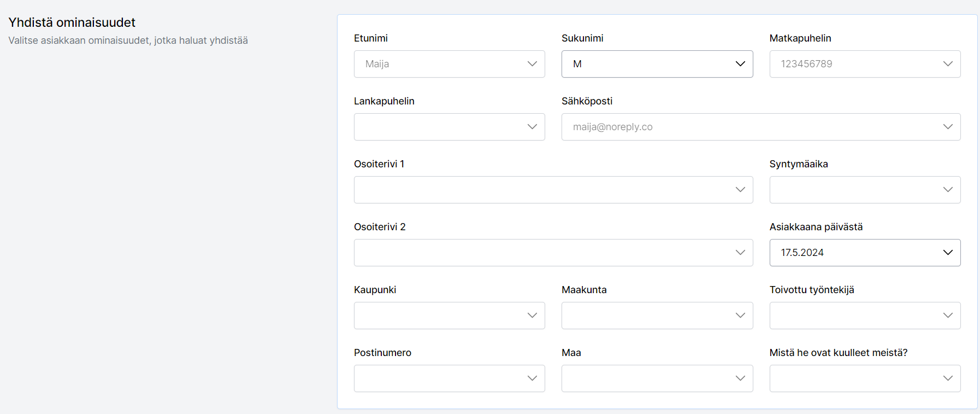
Task: Click the chevron arrow in Maa field
Action: click(x=740, y=378)
